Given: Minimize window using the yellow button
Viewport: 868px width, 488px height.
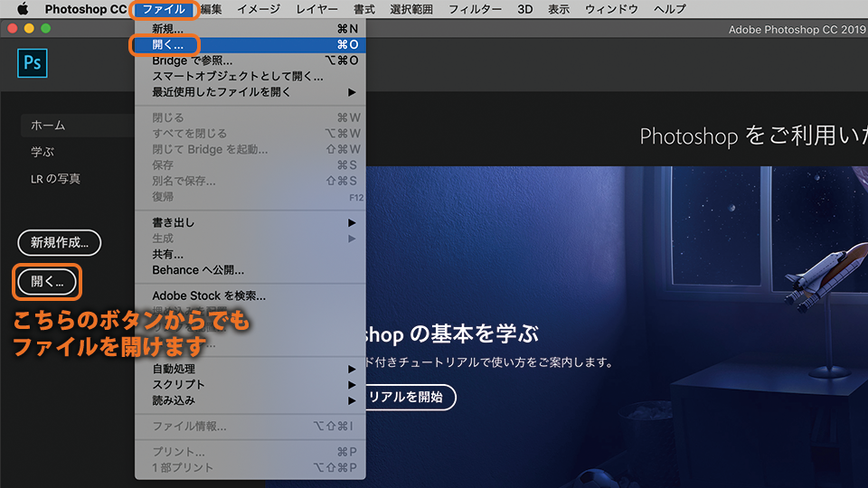Looking at the screenshot, I should [29, 28].
